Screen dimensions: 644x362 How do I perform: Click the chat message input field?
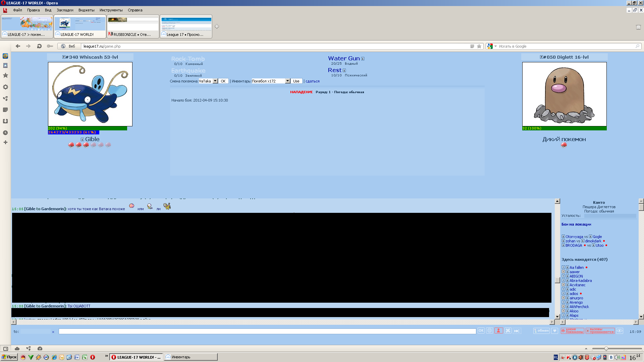coord(267,331)
